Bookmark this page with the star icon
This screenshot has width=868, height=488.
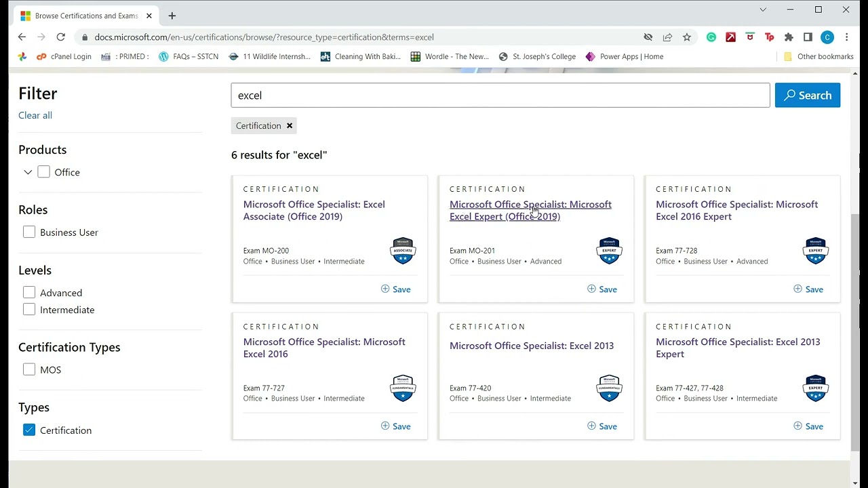click(x=687, y=37)
